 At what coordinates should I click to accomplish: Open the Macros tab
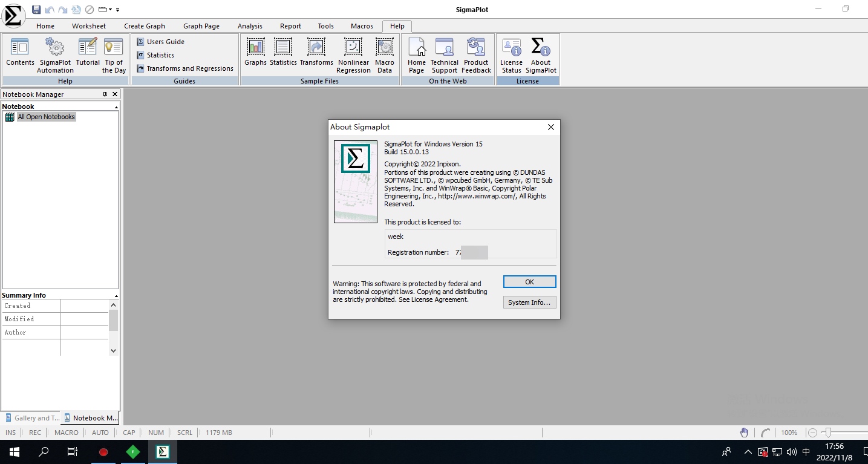point(362,26)
